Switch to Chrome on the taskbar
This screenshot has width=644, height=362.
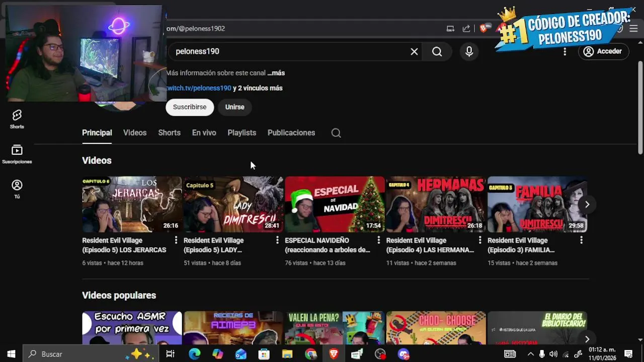tap(310, 354)
